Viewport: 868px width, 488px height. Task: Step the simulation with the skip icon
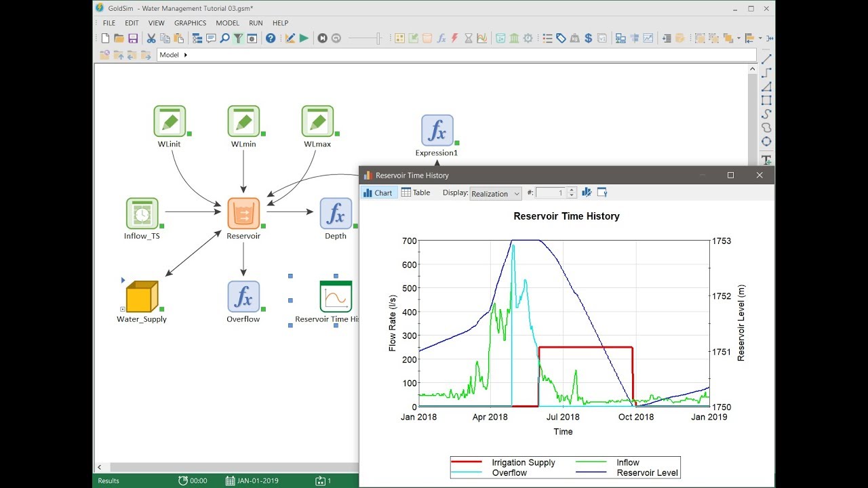coord(322,39)
